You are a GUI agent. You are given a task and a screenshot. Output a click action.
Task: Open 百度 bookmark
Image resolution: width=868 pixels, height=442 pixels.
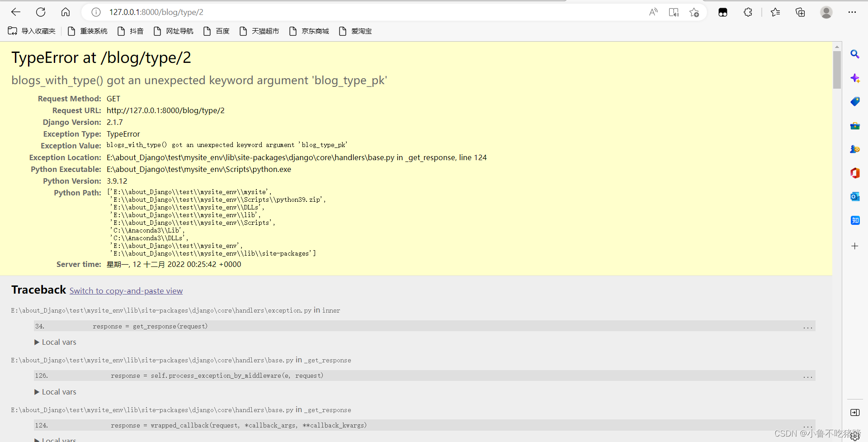pos(216,31)
